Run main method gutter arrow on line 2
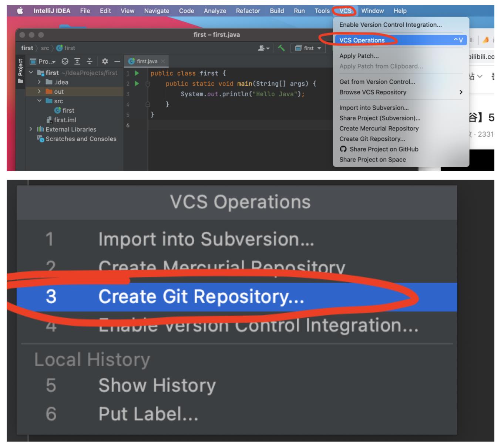The width and height of the screenshot is (504, 443). click(x=137, y=84)
